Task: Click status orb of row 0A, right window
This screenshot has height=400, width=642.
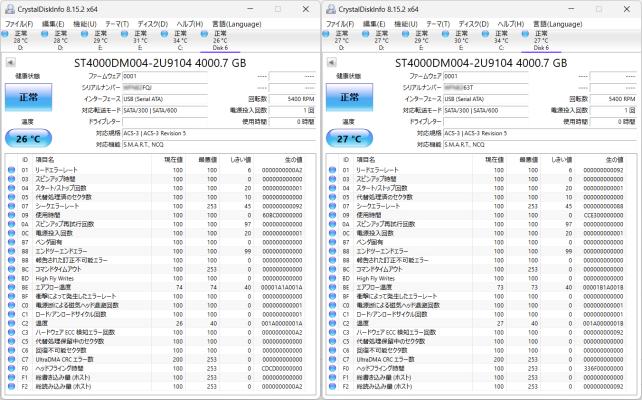Action: 332,224
